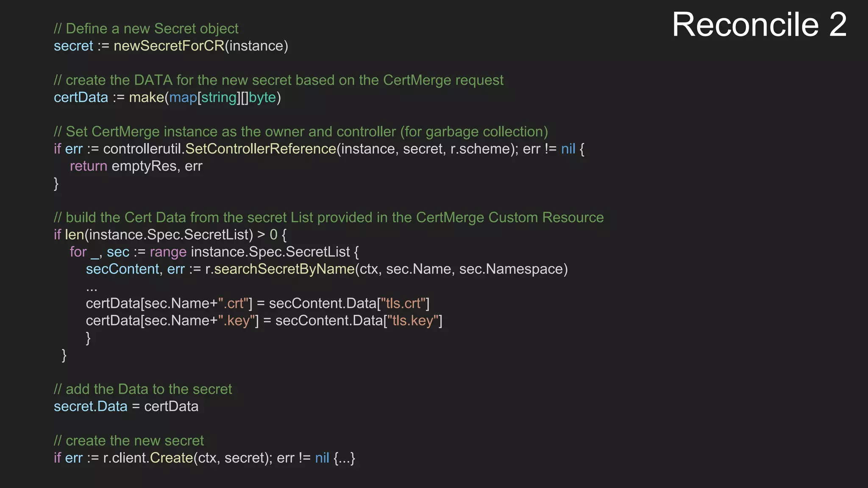Viewport: 868px width, 488px height.
Task: Click the comment 'build the Cert Data from the secret List'
Action: (x=329, y=218)
